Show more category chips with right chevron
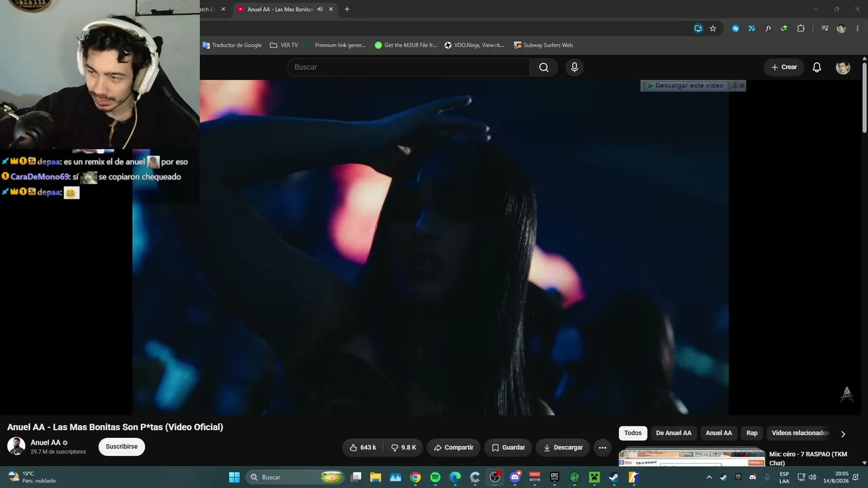This screenshot has height=488, width=868. (x=843, y=434)
